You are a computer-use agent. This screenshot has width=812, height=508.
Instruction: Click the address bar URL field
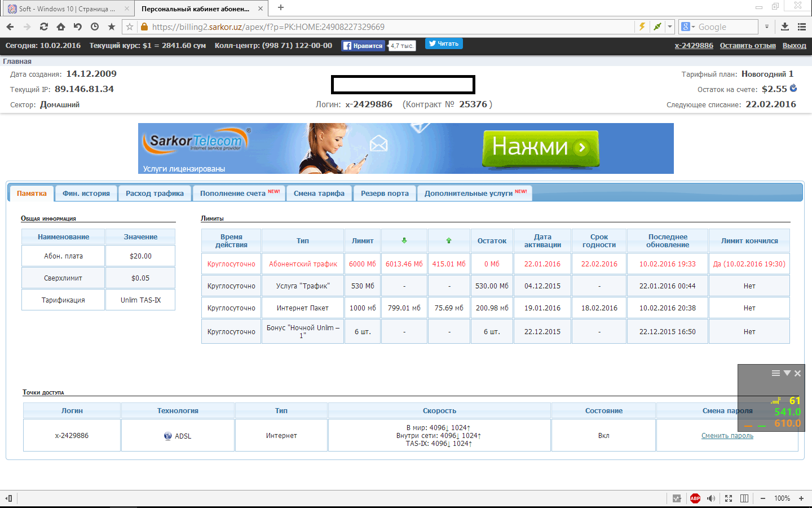coord(389,27)
